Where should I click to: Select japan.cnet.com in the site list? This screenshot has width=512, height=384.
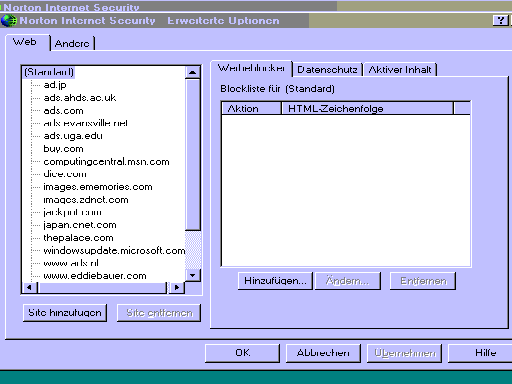point(80,225)
